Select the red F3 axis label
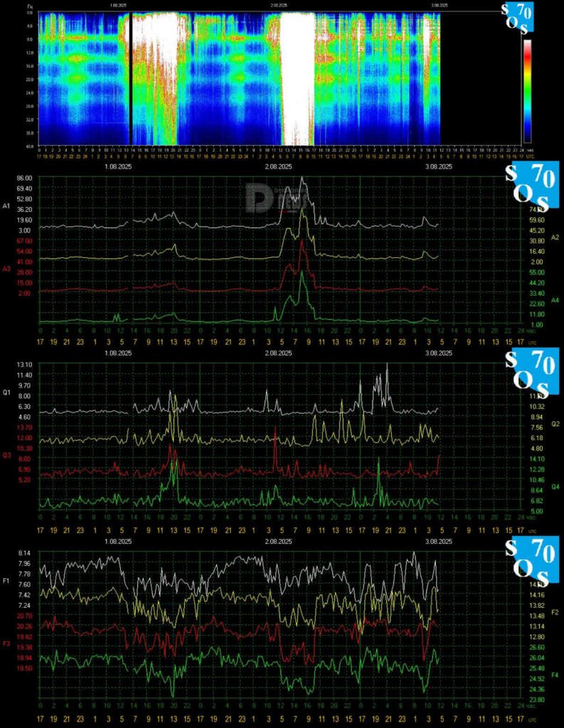 click(6, 643)
